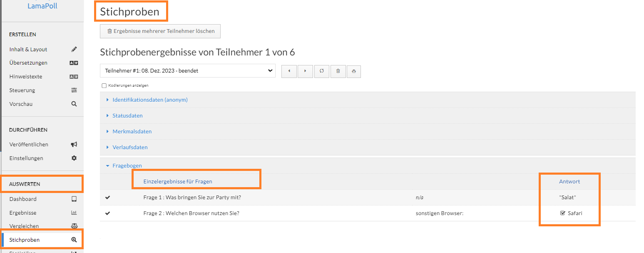The image size is (644, 253).
Task: Click the Einzelergebnisse für Fragen header link
Action: coord(178,181)
